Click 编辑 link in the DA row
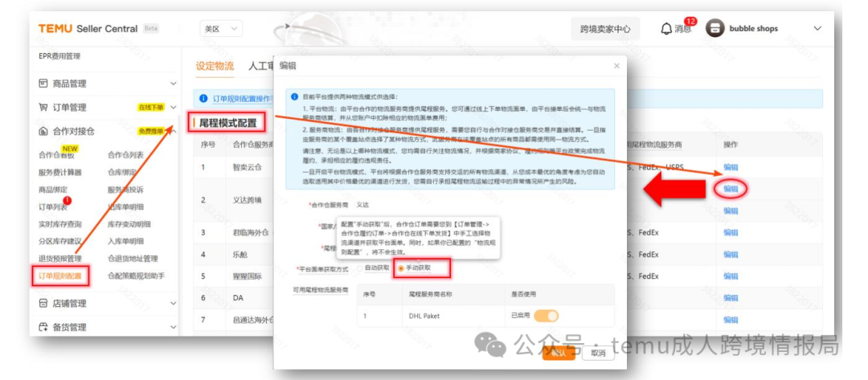This screenshot has width=868, height=380. click(x=731, y=298)
